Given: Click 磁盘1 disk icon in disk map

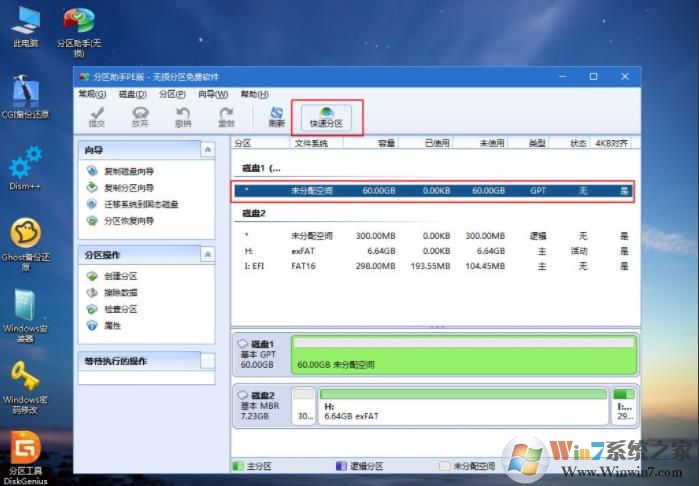Looking at the screenshot, I should pos(243,344).
